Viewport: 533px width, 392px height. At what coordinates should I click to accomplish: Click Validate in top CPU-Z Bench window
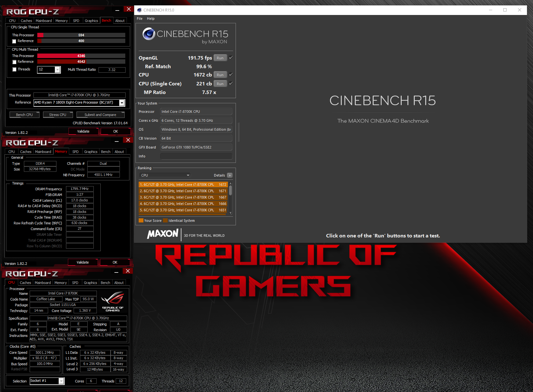coord(84,131)
